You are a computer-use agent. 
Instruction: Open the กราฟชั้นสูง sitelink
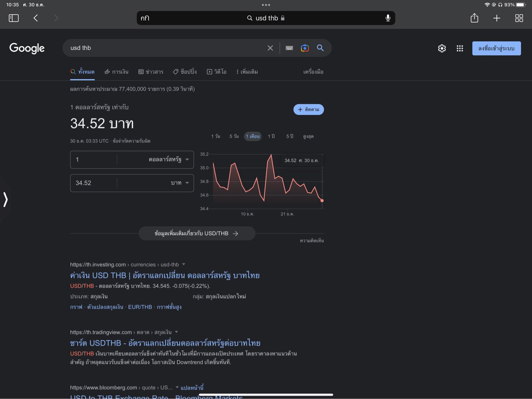(x=169, y=307)
